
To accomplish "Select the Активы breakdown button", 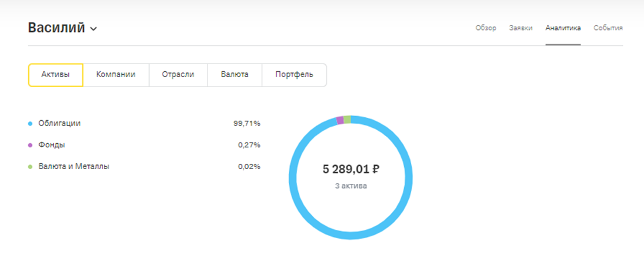I will coord(55,75).
